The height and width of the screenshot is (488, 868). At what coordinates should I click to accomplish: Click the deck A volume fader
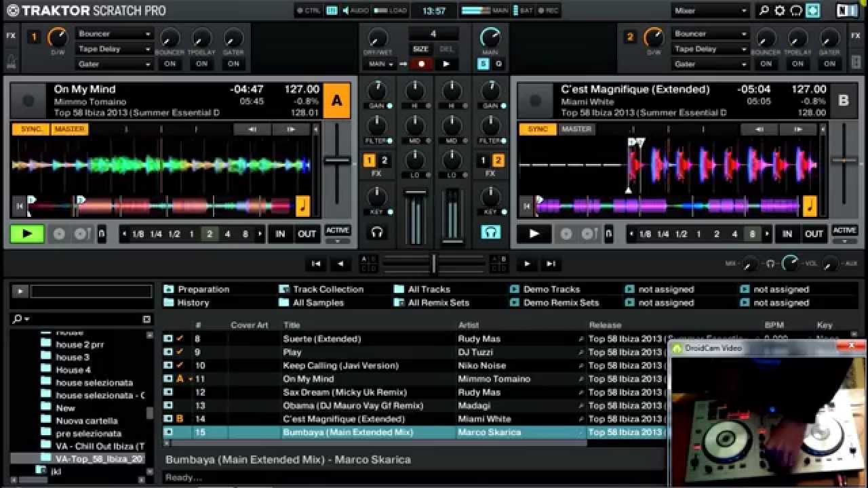click(x=416, y=193)
